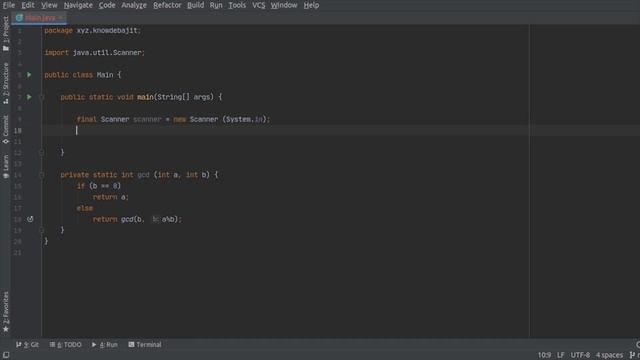The width and height of the screenshot is (640, 360).
Task: Open the Edit menu
Action: 28,5
